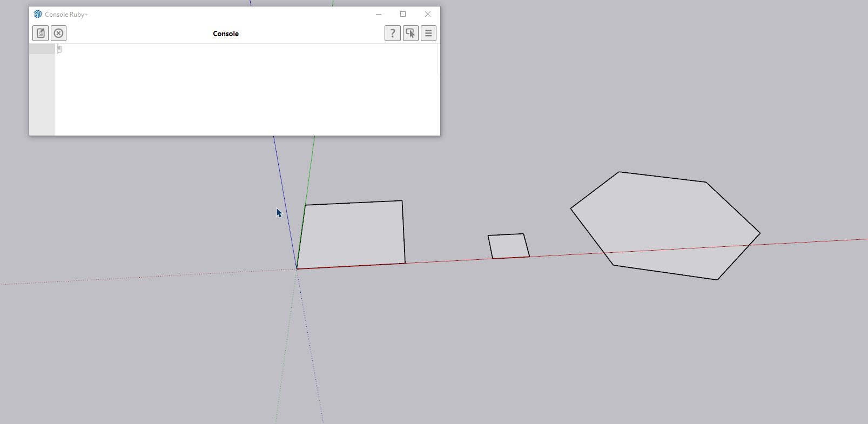The width and height of the screenshot is (868, 424).
Task: Click the console line-number gutter
Action: point(42,89)
